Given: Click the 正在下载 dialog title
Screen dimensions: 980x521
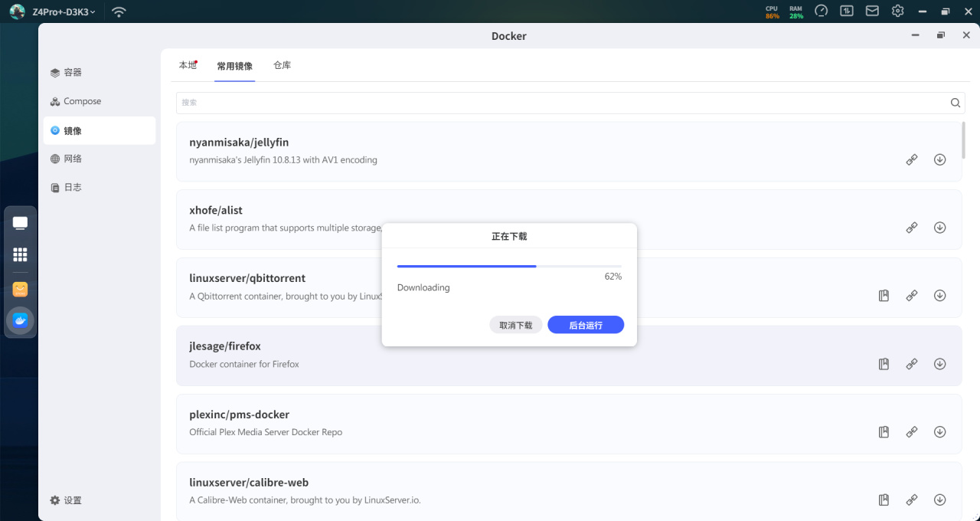Looking at the screenshot, I should (509, 237).
